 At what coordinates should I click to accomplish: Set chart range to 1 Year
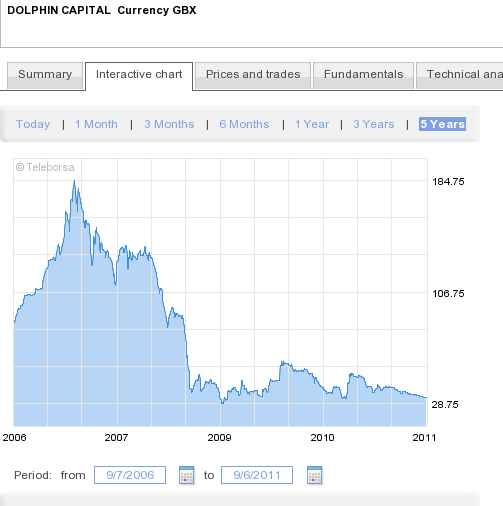(x=312, y=124)
